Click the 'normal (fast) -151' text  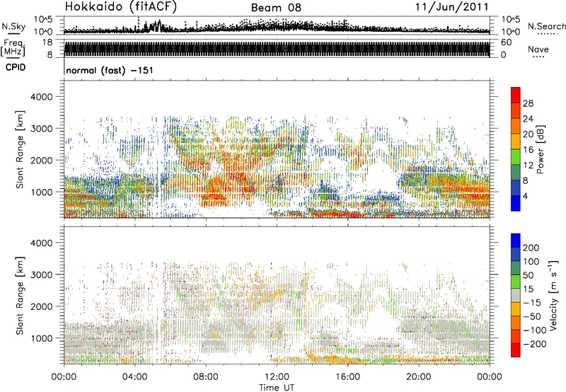[x=110, y=70]
